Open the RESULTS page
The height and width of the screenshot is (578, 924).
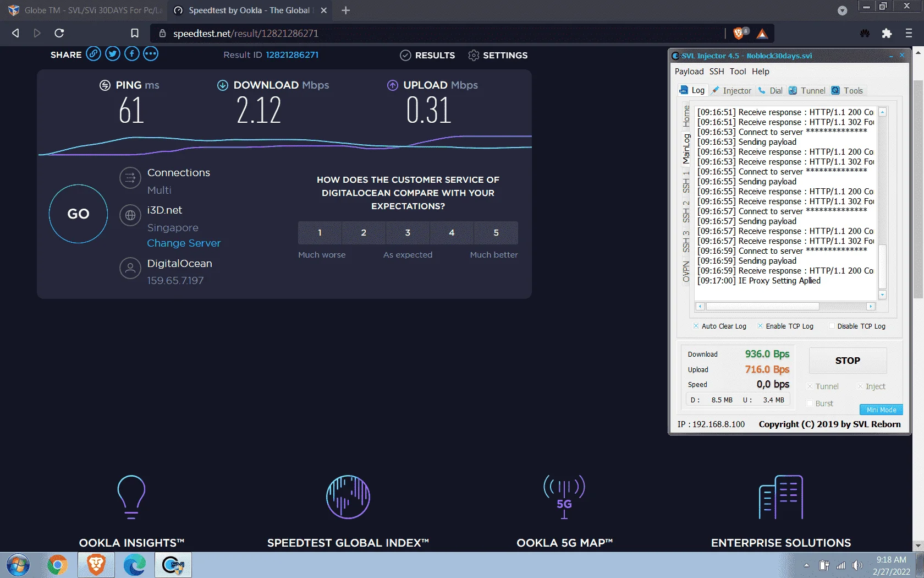point(427,55)
